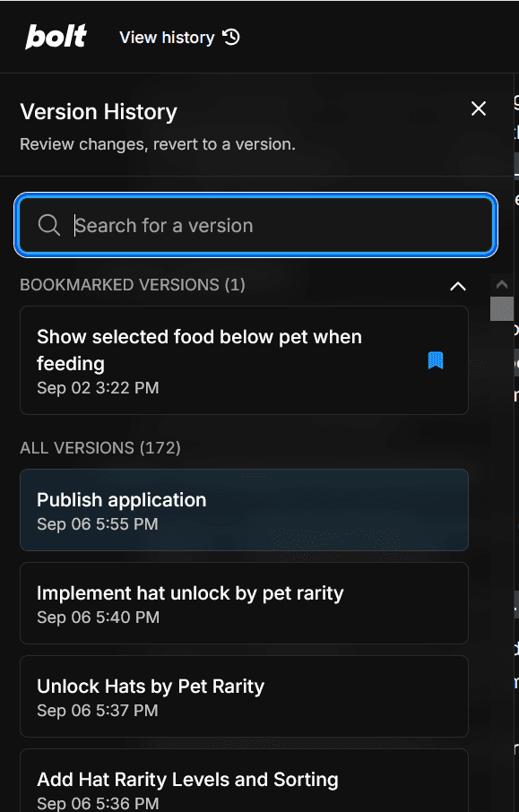Select Publish application version
Image resolution: width=519 pixels, height=812 pixels.
pyautogui.click(x=244, y=510)
